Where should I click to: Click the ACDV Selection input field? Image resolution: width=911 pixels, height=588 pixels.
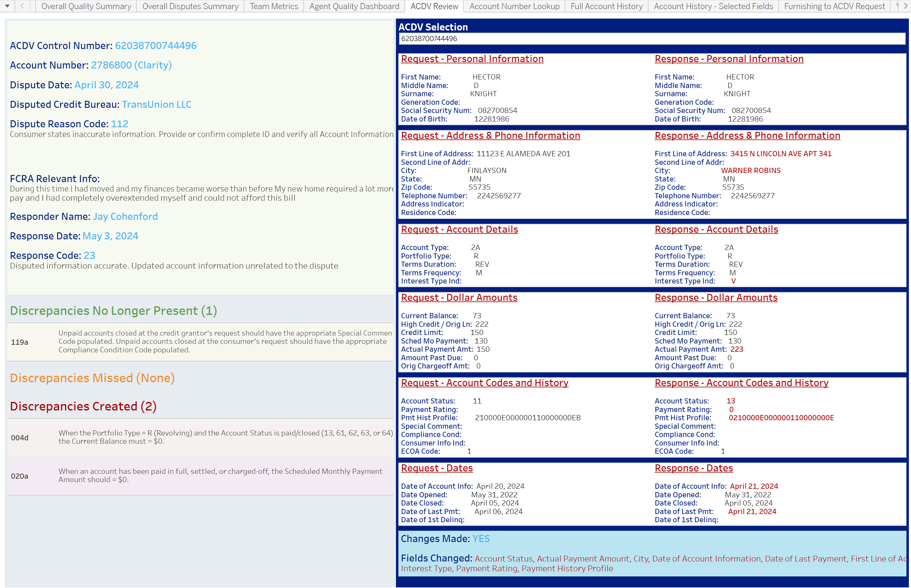click(x=652, y=39)
